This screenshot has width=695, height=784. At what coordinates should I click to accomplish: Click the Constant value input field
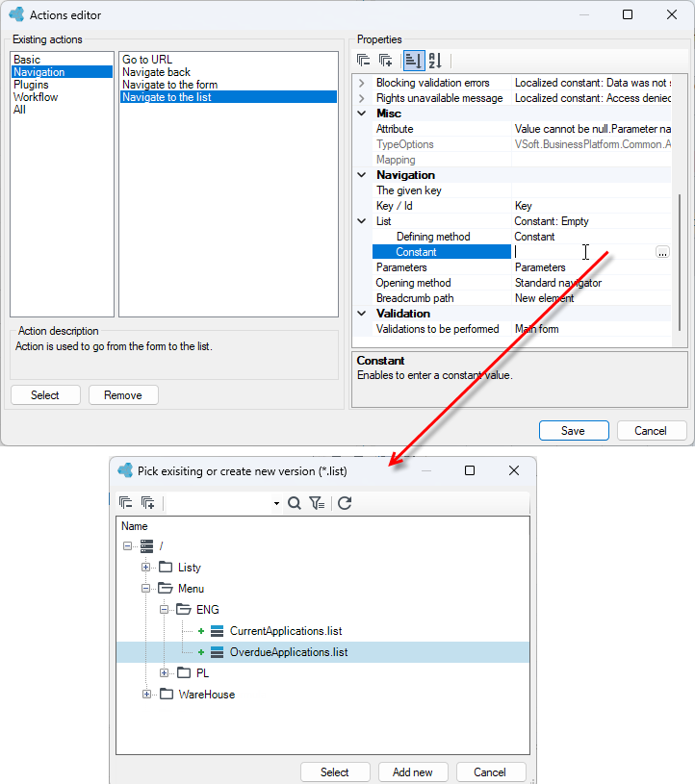click(x=583, y=252)
